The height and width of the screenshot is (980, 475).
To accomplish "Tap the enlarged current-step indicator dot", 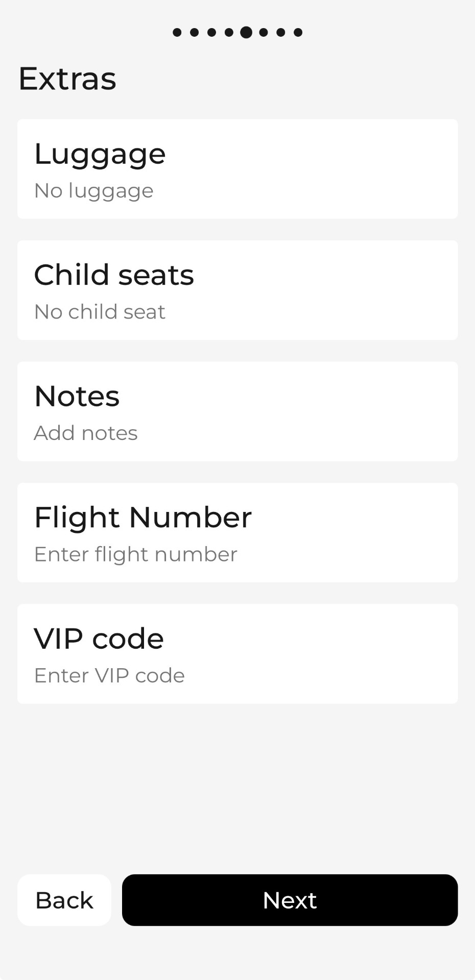I will coord(246,33).
